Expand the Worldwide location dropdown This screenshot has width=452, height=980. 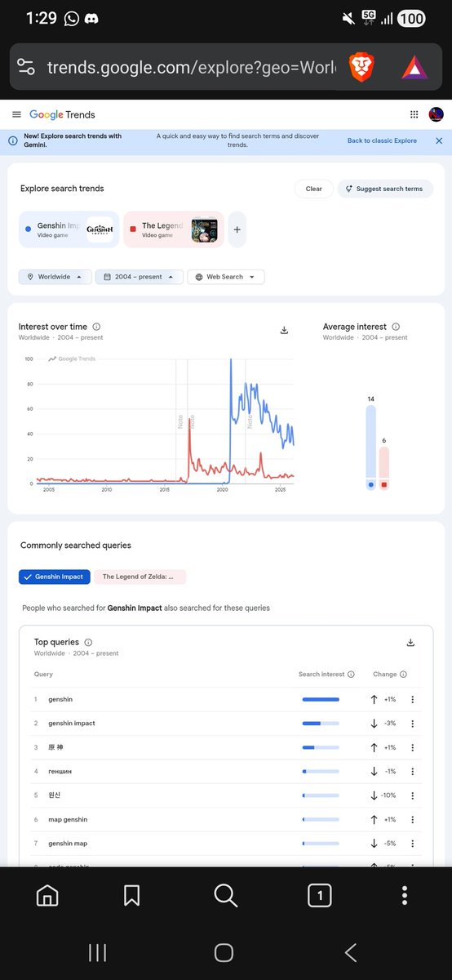pyautogui.click(x=55, y=277)
